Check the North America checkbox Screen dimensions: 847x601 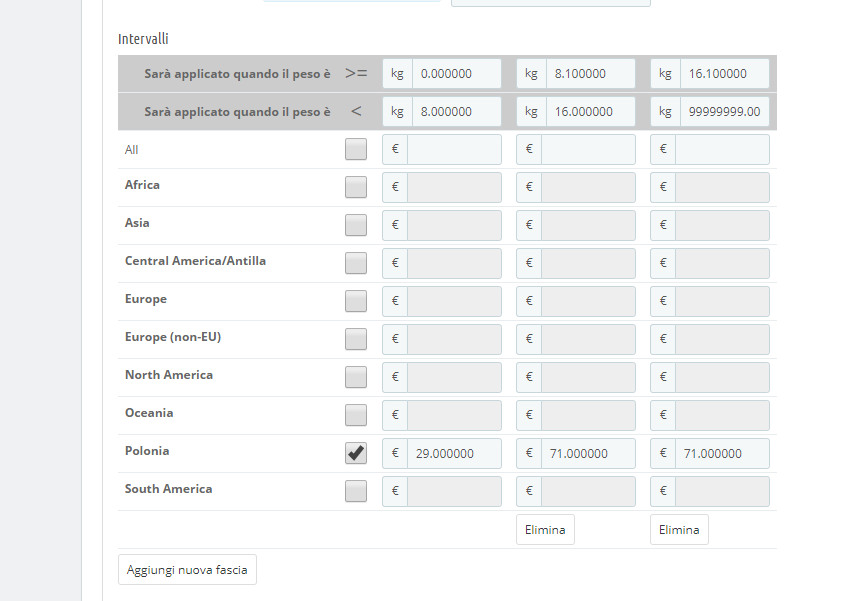pyautogui.click(x=356, y=377)
